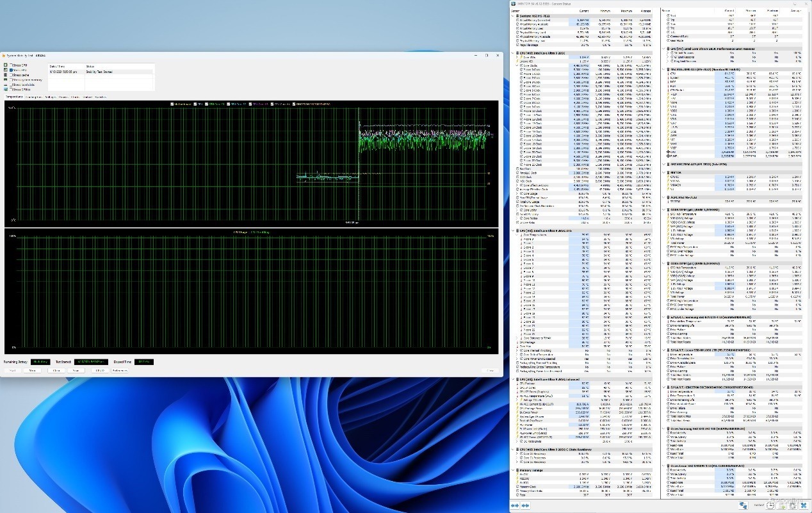Collapse the CPU Performance Limit Reasons section
The image size is (812, 513).
pyautogui.click(x=663, y=49)
